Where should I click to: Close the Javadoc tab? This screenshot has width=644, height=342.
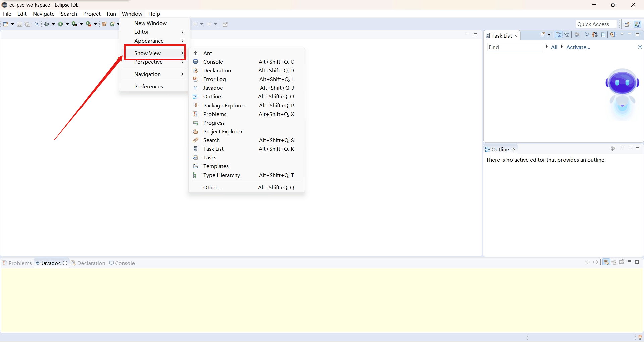pyautogui.click(x=65, y=263)
